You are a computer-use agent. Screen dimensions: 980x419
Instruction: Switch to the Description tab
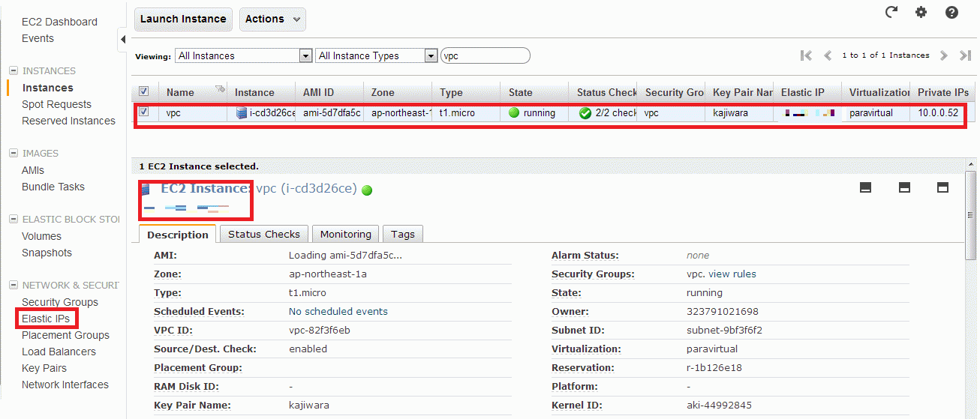178,235
